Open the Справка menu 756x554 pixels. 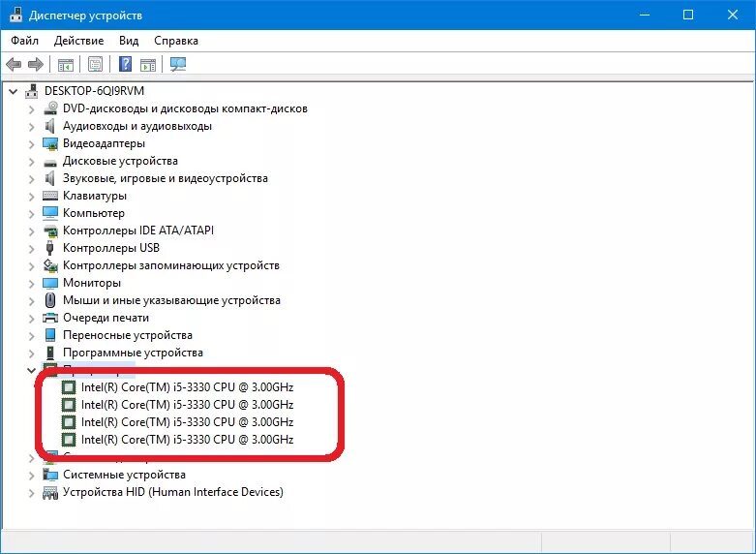[176, 41]
